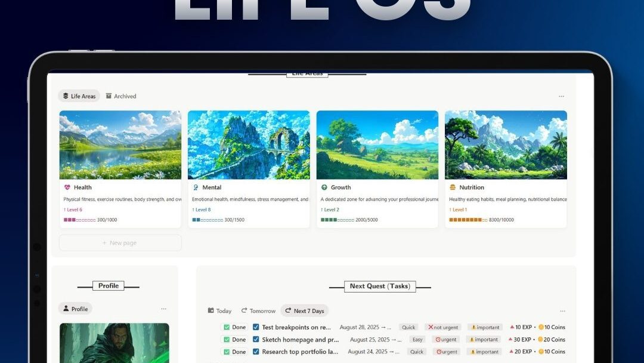Click the Growth leaf icon
The width and height of the screenshot is (644, 363).
point(324,187)
